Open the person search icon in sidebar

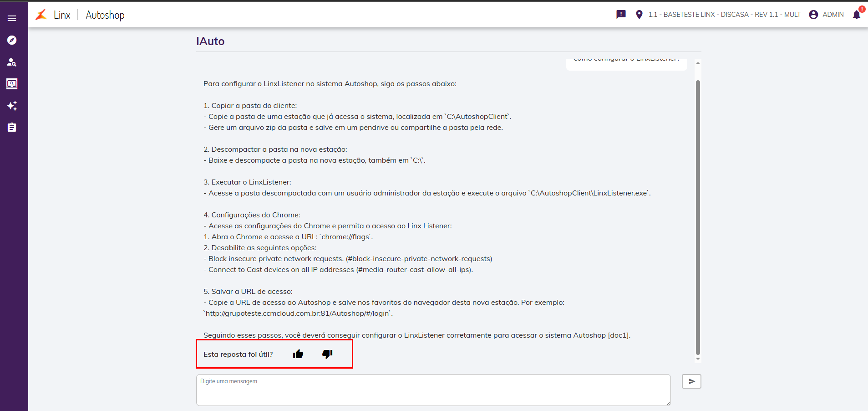pos(12,62)
